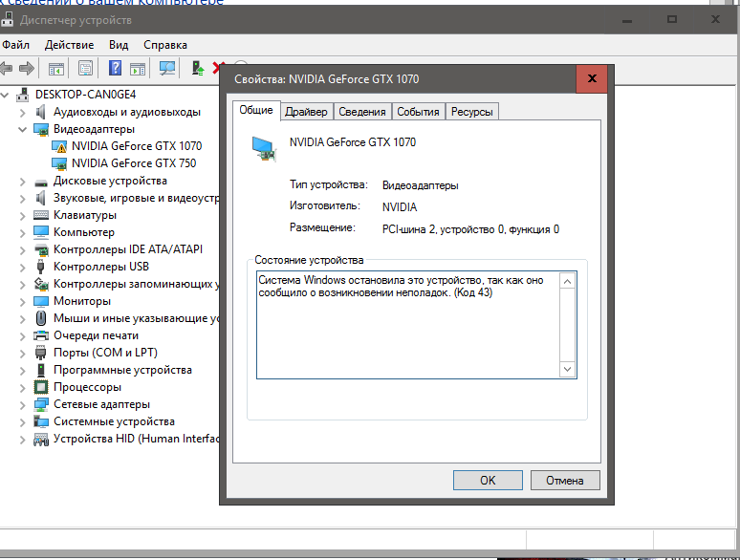Click the Дисковые устройства drive icon

pos(41,183)
